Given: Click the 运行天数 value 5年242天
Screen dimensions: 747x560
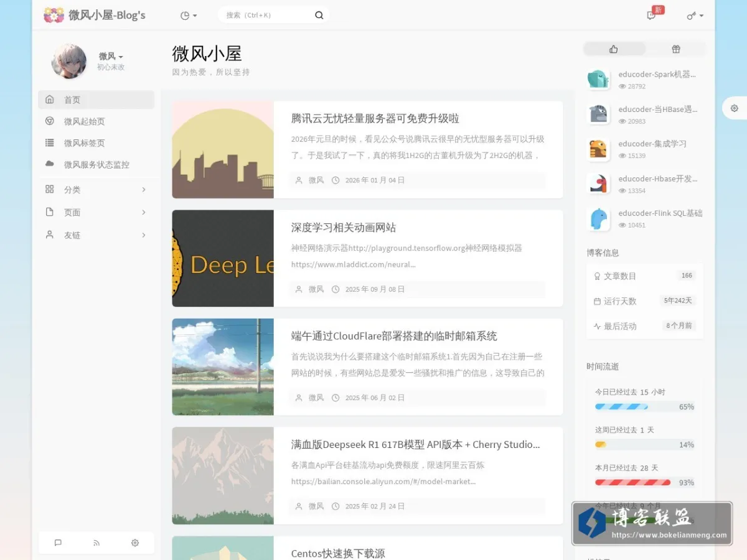Looking at the screenshot, I should pos(678,301).
